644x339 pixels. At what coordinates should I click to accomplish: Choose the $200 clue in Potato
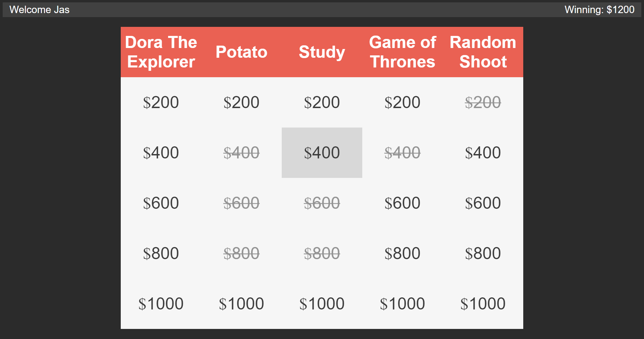click(241, 102)
